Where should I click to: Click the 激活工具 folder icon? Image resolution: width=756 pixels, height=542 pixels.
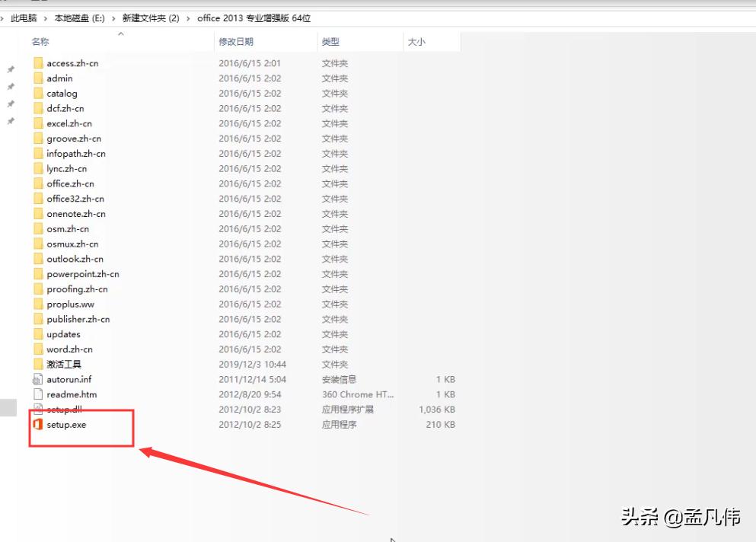(x=39, y=364)
